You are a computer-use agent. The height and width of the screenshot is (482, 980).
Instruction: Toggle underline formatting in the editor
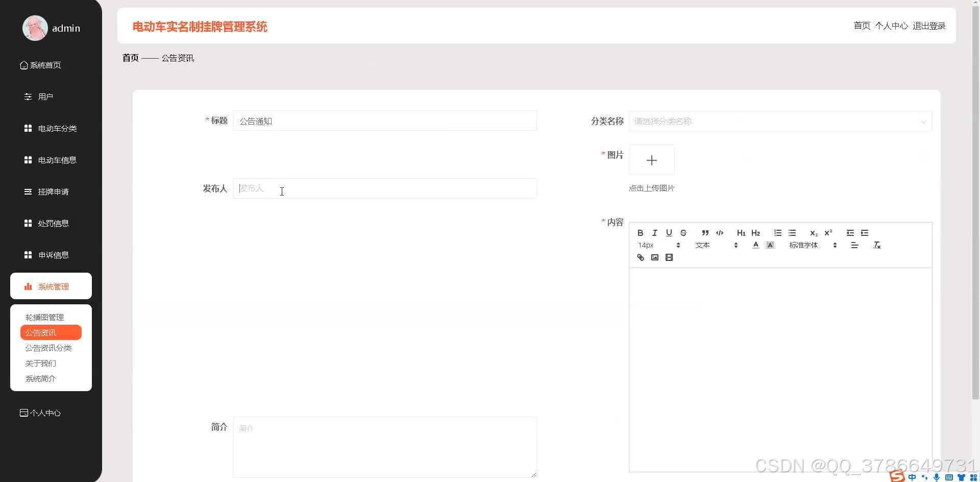coord(669,233)
